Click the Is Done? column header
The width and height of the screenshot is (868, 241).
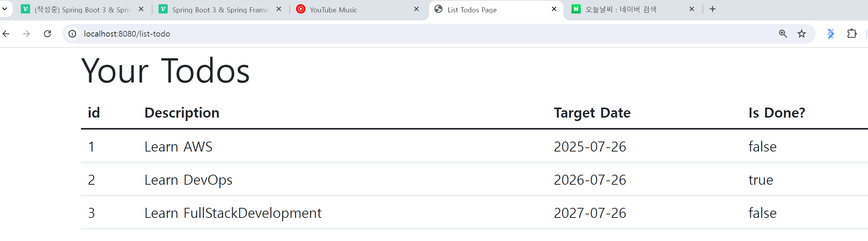pos(777,113)
